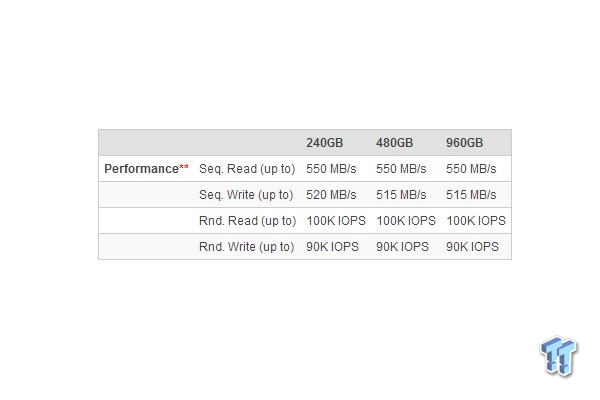Click the Seq. Read (up to) label

247,169
